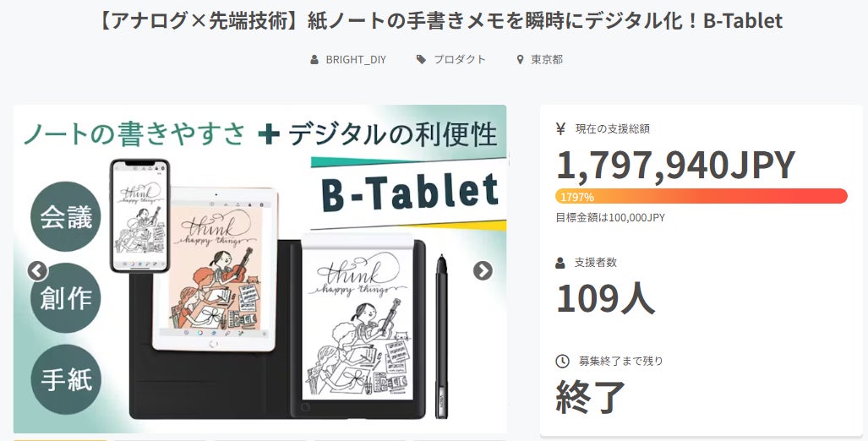
Task: Advance to the next carousel slide
Action: (483, 270)
